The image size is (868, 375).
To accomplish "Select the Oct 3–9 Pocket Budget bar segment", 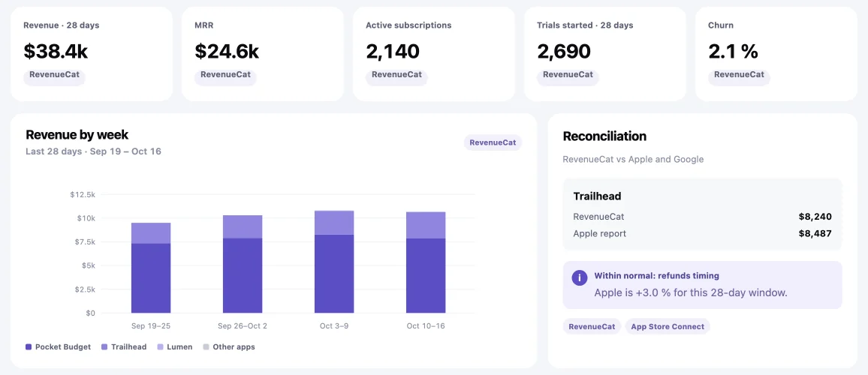I will coord(334,274).
